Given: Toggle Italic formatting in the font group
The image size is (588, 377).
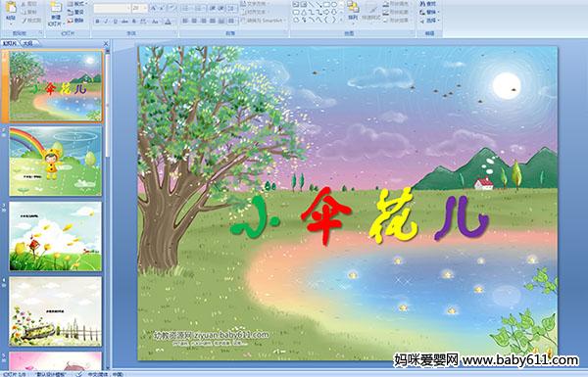Looking at the screenshot, I should 106,22.
